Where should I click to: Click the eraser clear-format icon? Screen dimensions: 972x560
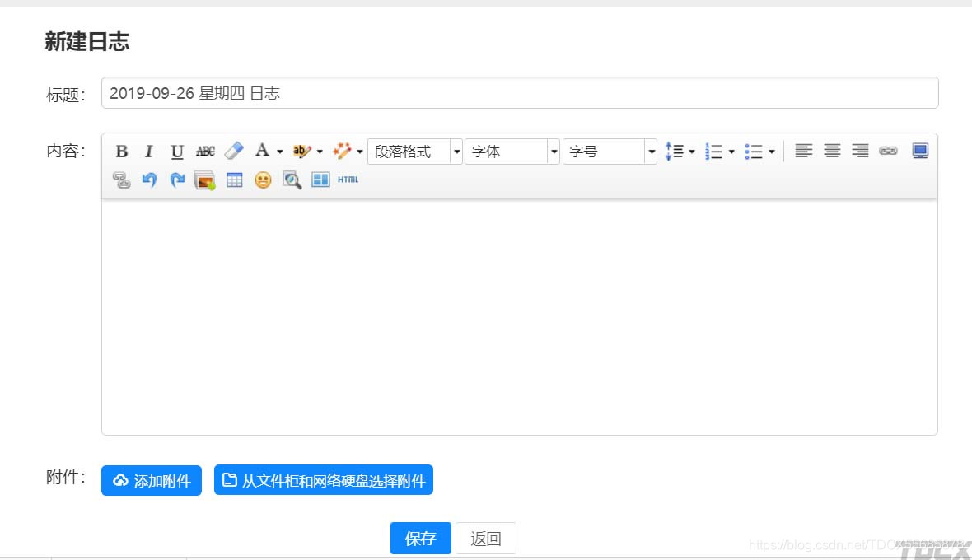[234, 151]
